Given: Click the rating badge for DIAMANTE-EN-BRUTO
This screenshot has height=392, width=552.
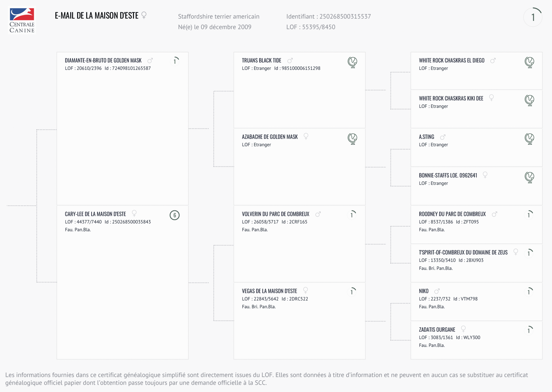Looking at the screenshot, I should (x=175, y=61).
